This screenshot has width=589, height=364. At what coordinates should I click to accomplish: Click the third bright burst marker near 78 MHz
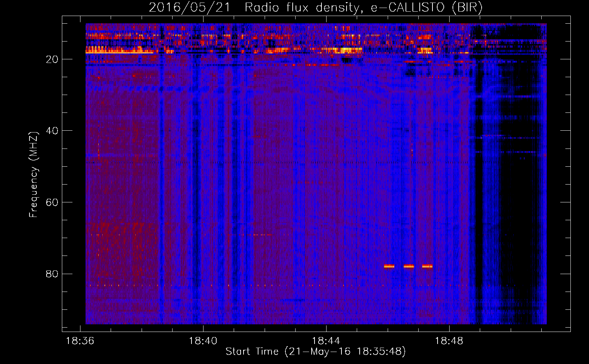tap(427, 266)
